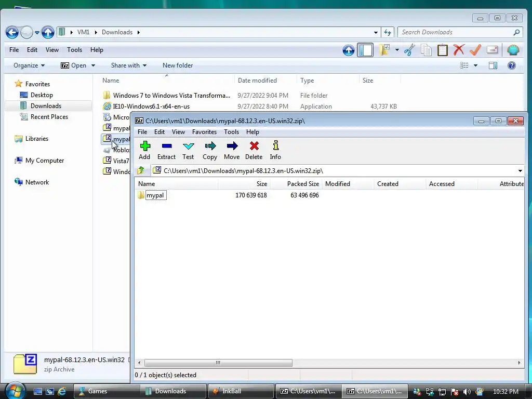Toggle the preview pane button

coord(493,65)
